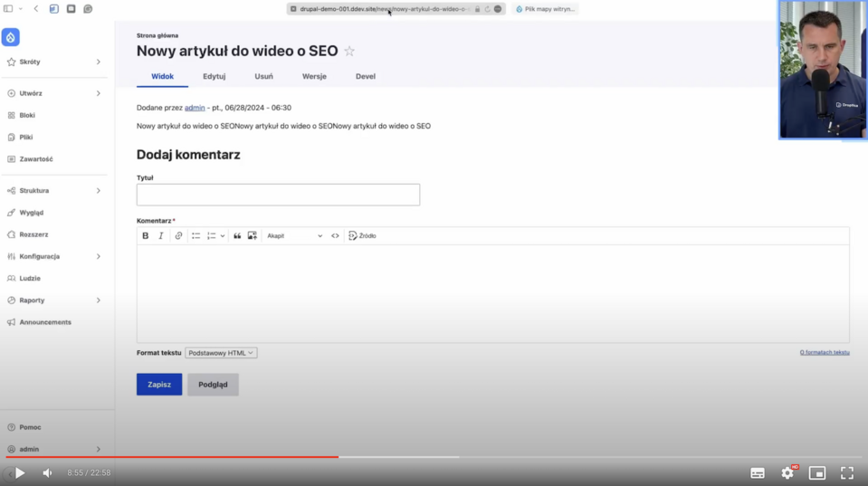
Task: Toggle Źródło source editing mode
Action: (x=362, y=236)
